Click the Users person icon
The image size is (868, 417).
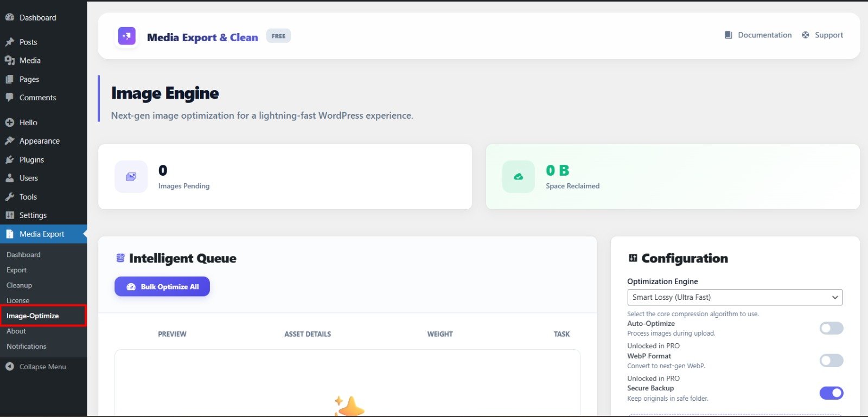tap(10, 178)
